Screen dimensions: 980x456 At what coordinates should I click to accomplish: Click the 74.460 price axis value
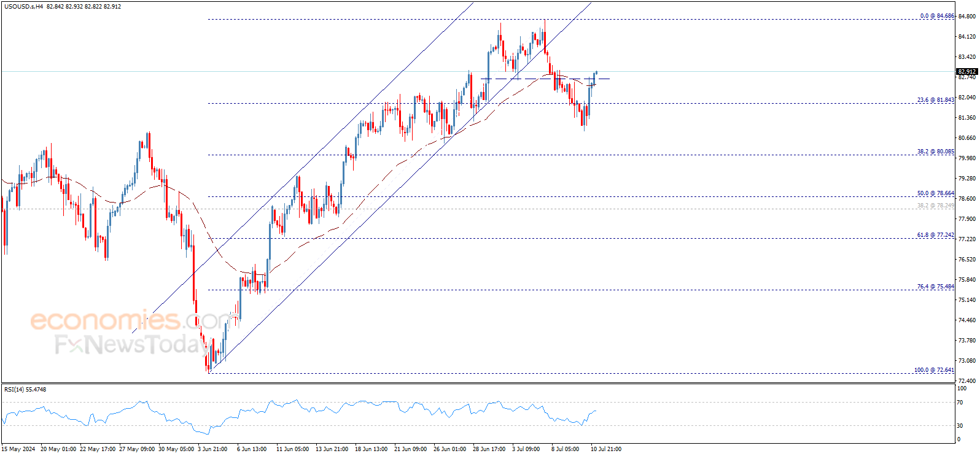967,320
